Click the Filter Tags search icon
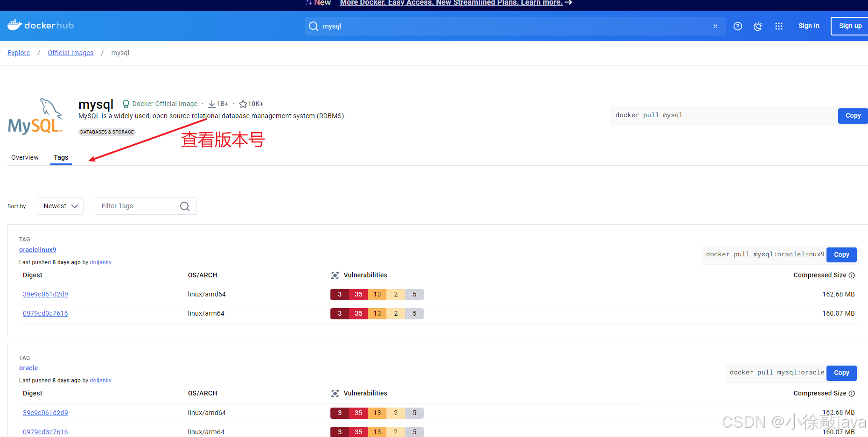Image resolution: width=868 pixels, height=437 pixels. 185,206
